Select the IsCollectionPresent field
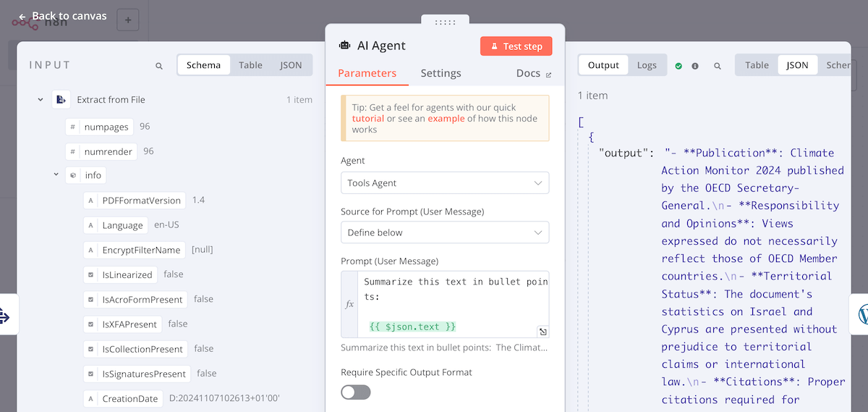Image resolution: width=868 pixels, height=412 pixels. coord(136,349)
